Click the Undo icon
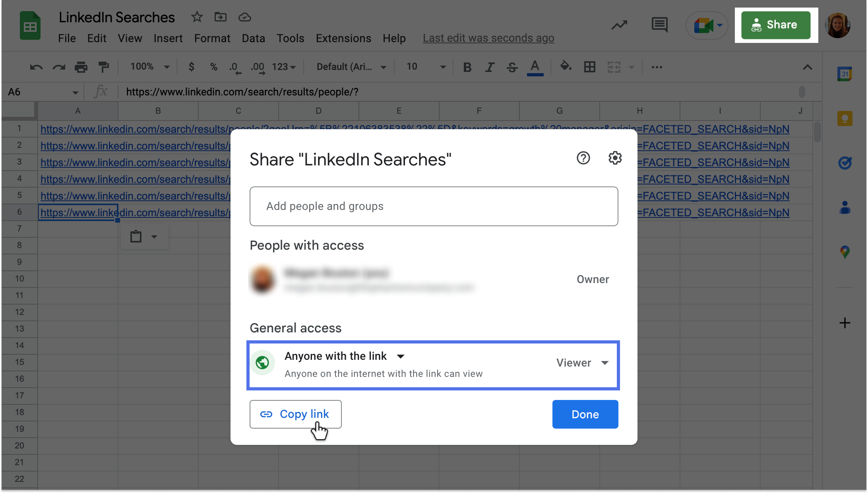868x493 pixels. pos(36,67)
